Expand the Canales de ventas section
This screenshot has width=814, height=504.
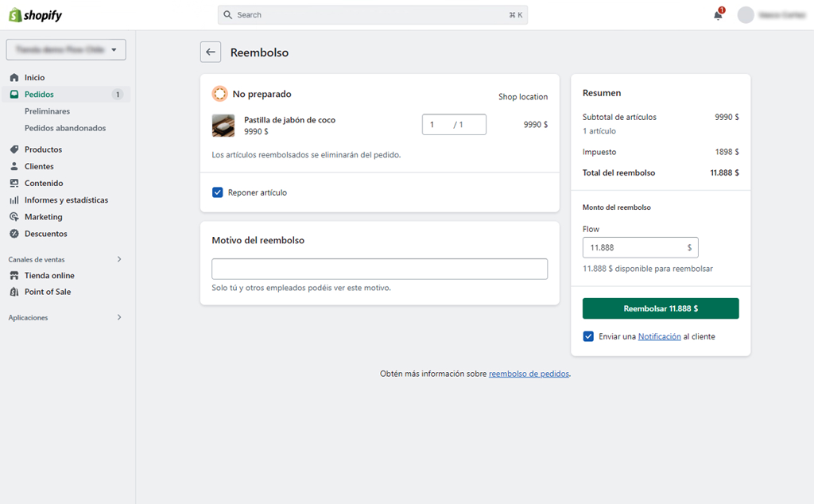119,259
